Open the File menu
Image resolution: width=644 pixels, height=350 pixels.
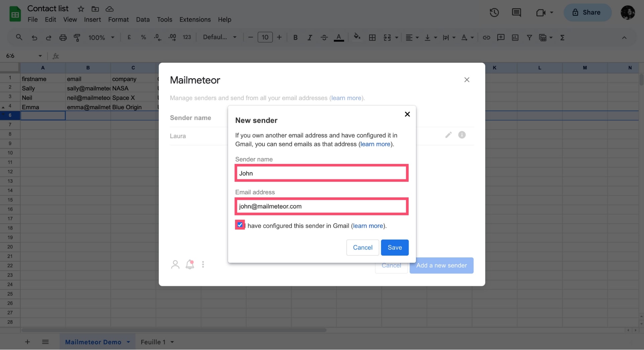32,19
